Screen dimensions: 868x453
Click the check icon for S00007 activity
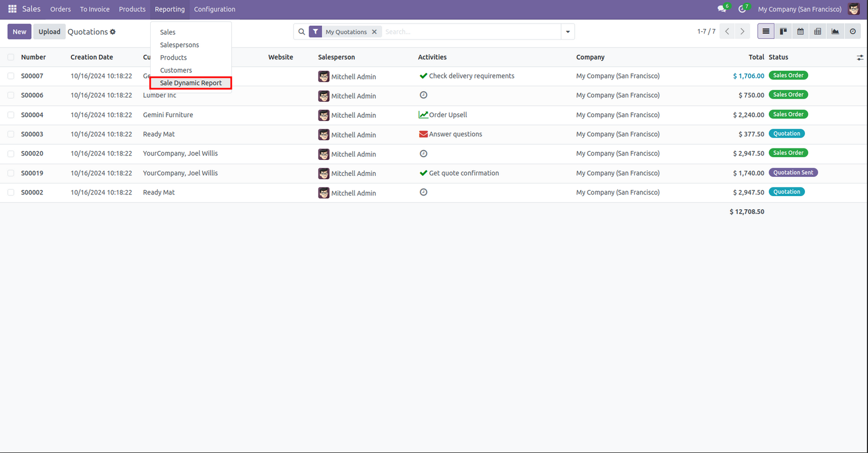click(423, 76)
